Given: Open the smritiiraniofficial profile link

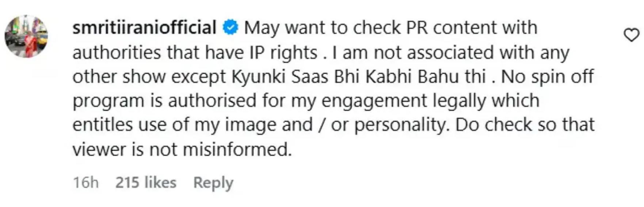Looking at the screenshot, I should (x=144, y=28).
